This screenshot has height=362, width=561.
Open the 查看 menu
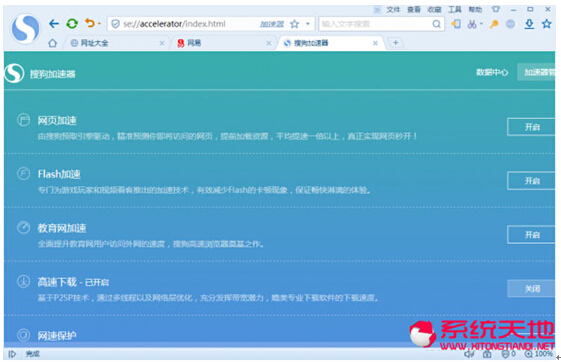point(414,10)
